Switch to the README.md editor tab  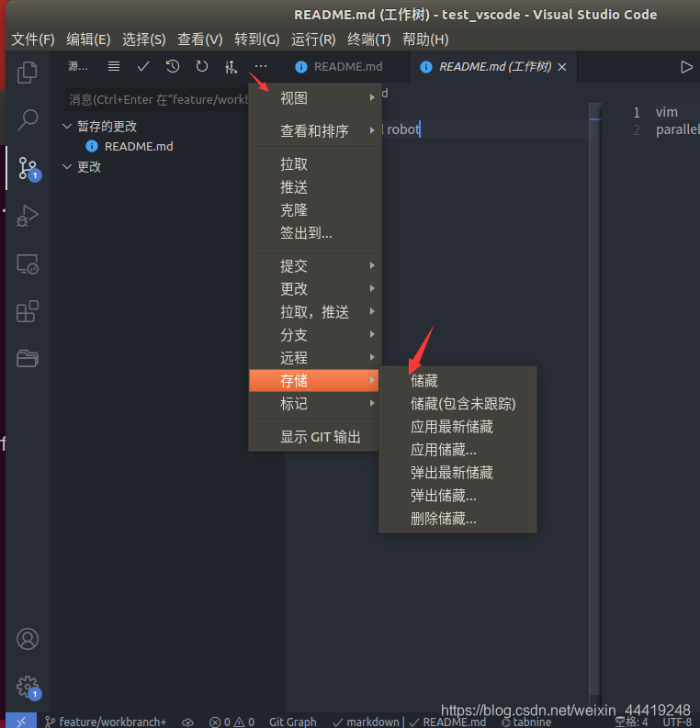(x=345, y=67)
